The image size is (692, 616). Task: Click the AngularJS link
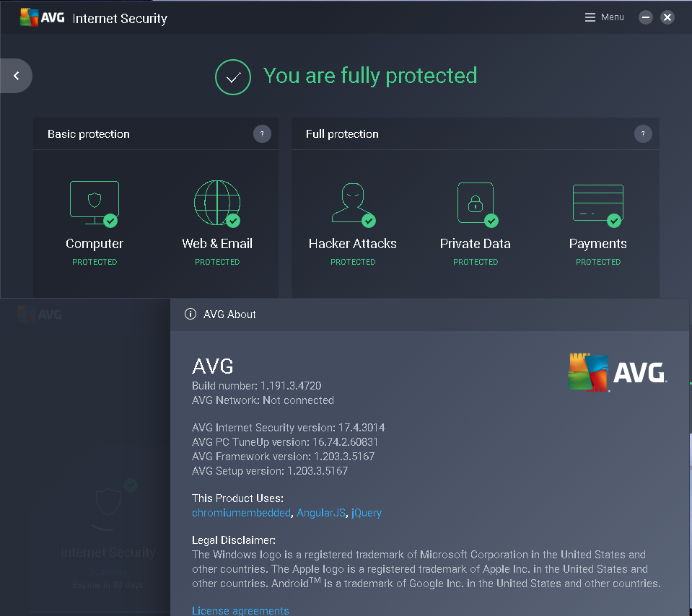[x=320, y=512]
